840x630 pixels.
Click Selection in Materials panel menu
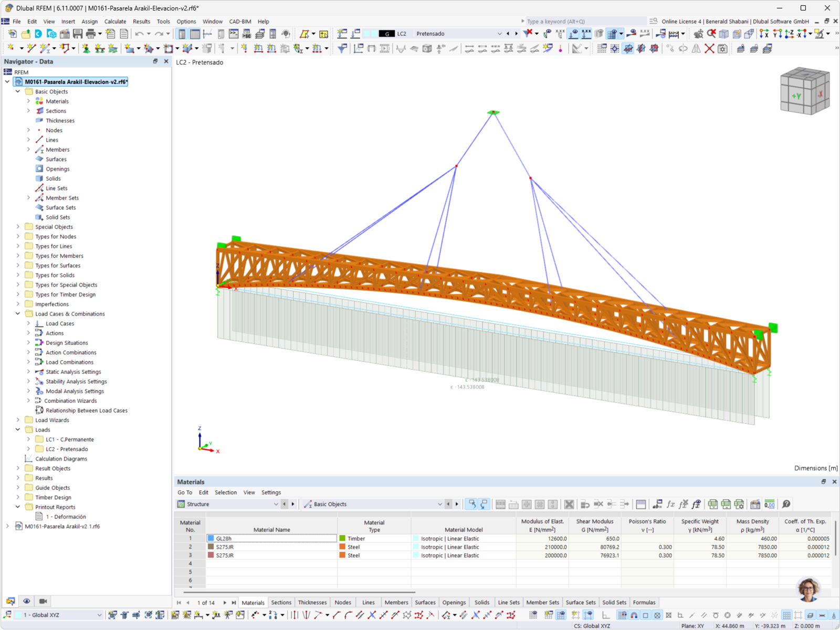coord(226,492)
